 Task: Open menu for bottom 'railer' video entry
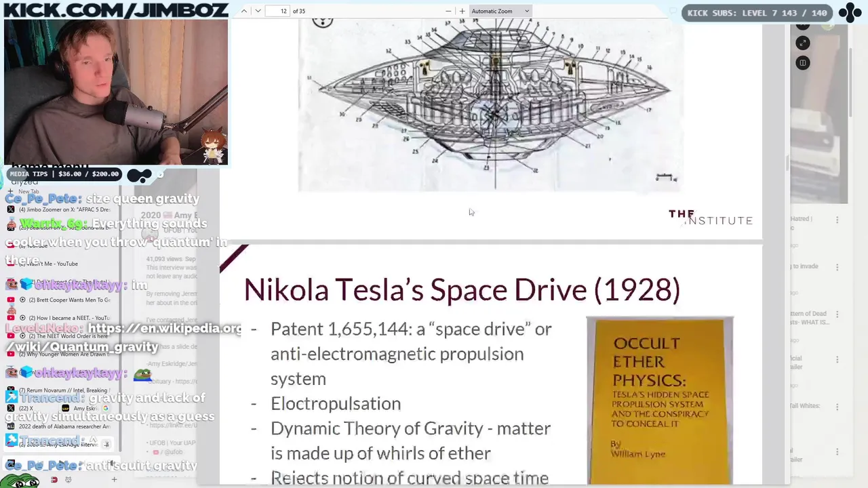[x=837, y=451]
